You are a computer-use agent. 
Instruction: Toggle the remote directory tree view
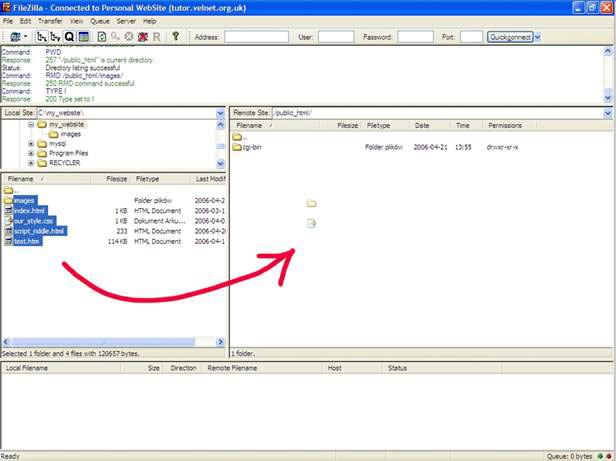point(55,37)
